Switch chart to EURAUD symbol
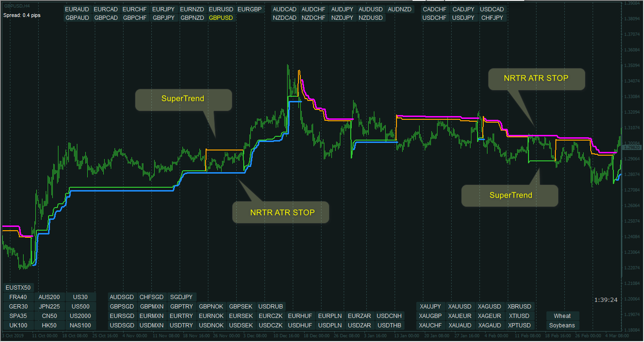The image size is (644, 342). (x=77, y=9)
